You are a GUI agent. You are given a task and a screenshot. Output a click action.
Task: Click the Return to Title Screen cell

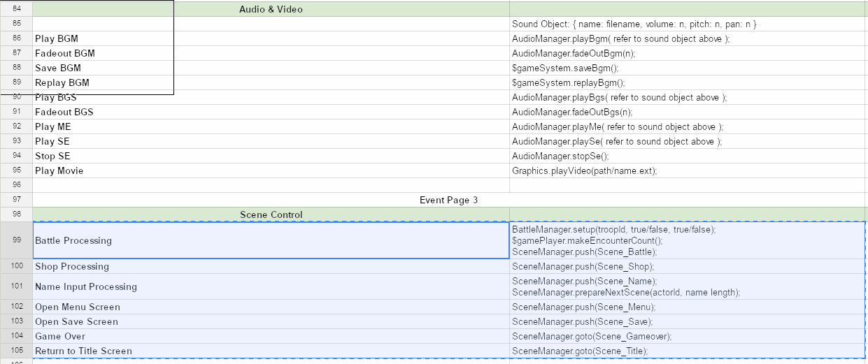(x=271, y=351)
